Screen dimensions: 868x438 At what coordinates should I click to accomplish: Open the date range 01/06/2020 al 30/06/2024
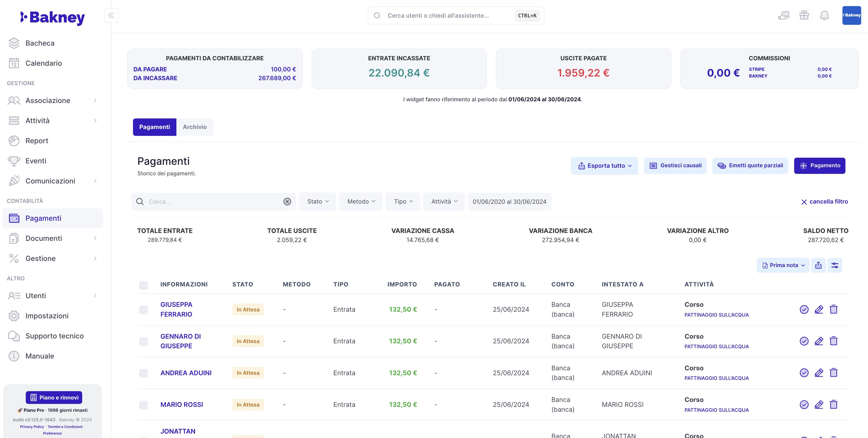point(510,202)
